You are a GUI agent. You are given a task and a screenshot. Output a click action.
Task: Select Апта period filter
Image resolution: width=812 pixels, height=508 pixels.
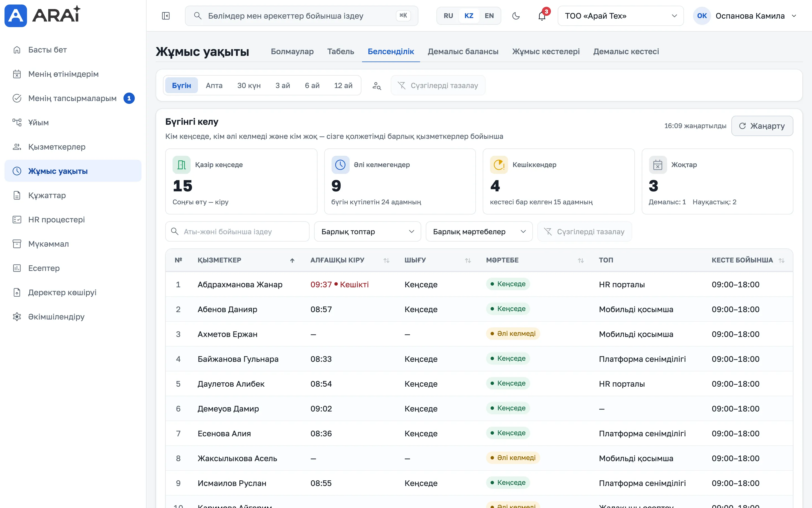click(x=214, y=86)
